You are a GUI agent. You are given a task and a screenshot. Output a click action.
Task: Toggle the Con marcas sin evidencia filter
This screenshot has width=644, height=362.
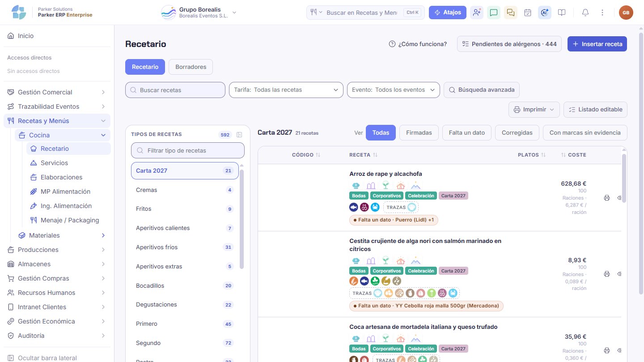(x=585, y=132)
